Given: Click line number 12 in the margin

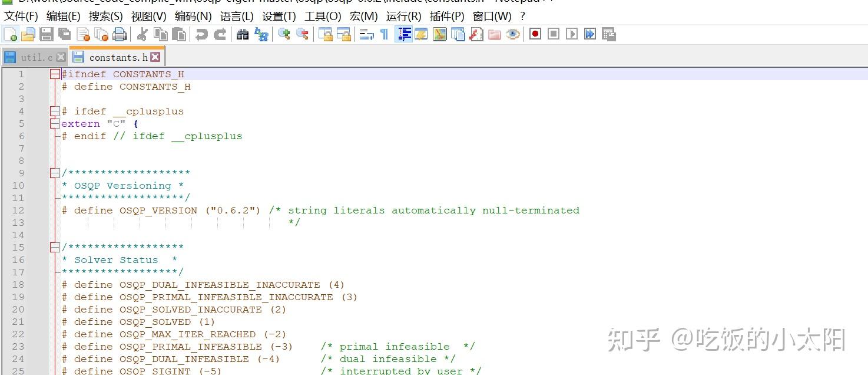Looking at the screenshot, I should (x=18, y=210).
